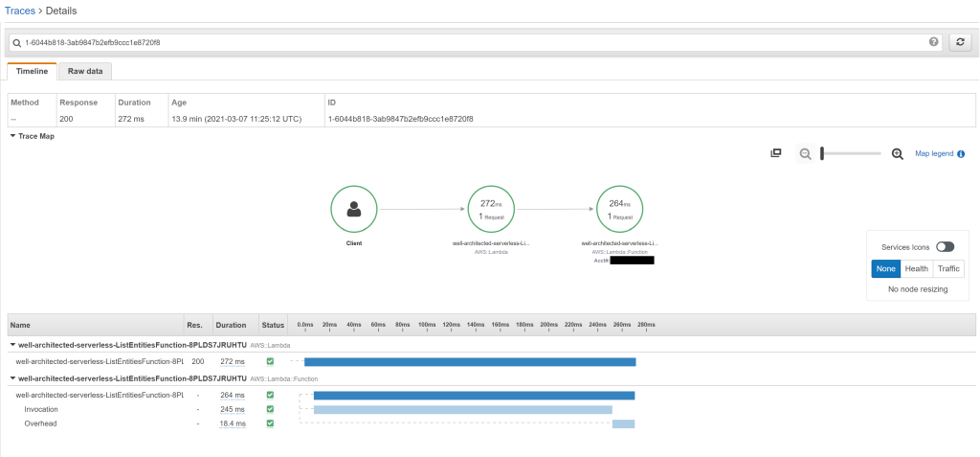Image resolution: width=980 pixels, height=457 pixels.
Task: Click the fit-map-to-view icon
Action: pos(775,153)
